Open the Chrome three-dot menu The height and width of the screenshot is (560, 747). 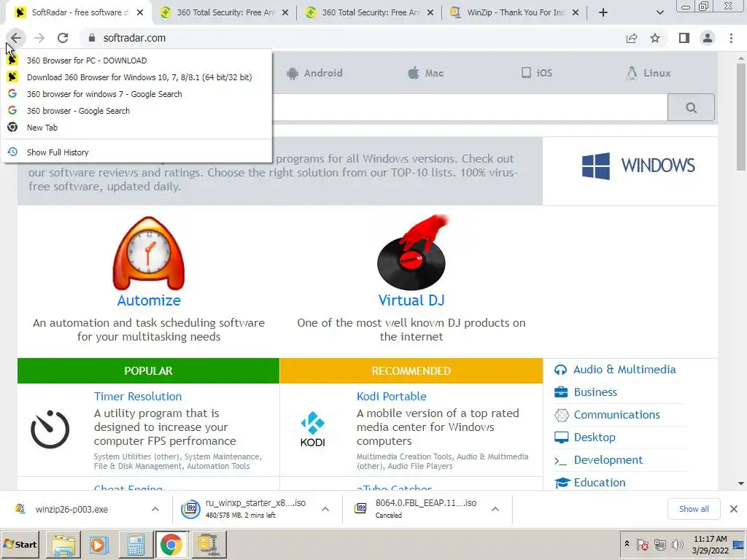tap(731, 38)
